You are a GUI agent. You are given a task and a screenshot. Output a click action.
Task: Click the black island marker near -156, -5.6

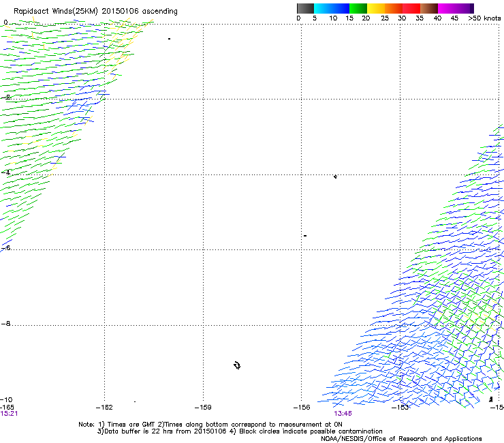coord(305,236)
